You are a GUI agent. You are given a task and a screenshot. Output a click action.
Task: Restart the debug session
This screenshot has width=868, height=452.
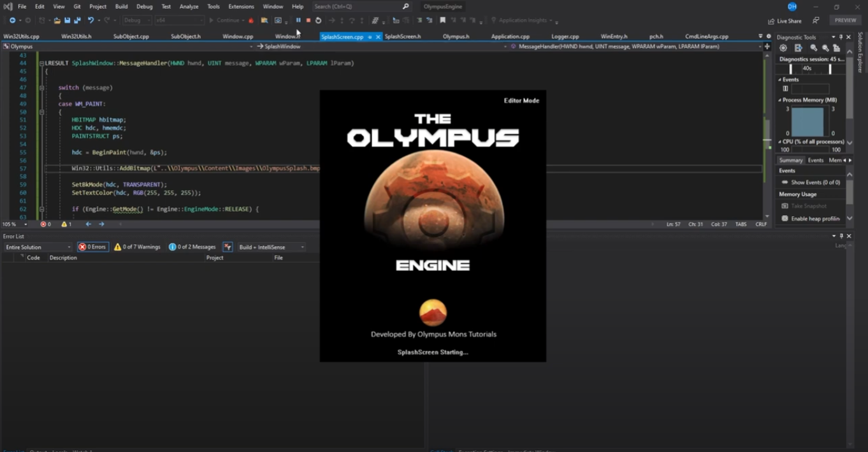[x=319, y=20]
